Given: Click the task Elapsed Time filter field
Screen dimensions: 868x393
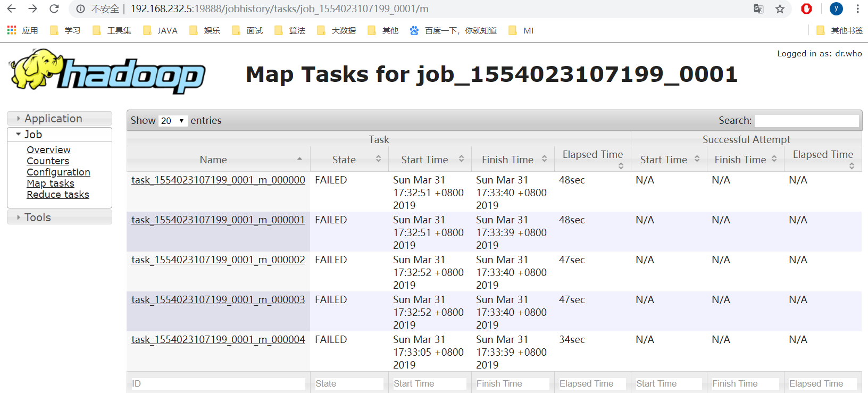Looking at the screenshot, I should (592, 383).
